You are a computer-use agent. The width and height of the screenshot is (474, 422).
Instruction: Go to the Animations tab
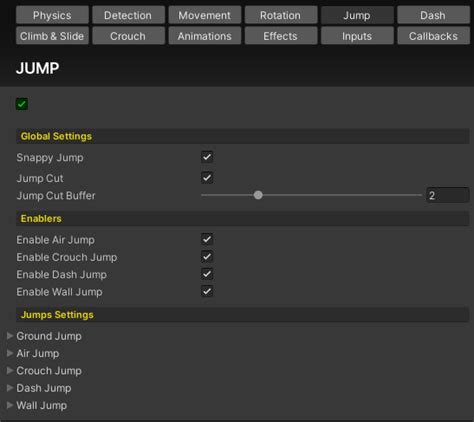coord(205,36)
